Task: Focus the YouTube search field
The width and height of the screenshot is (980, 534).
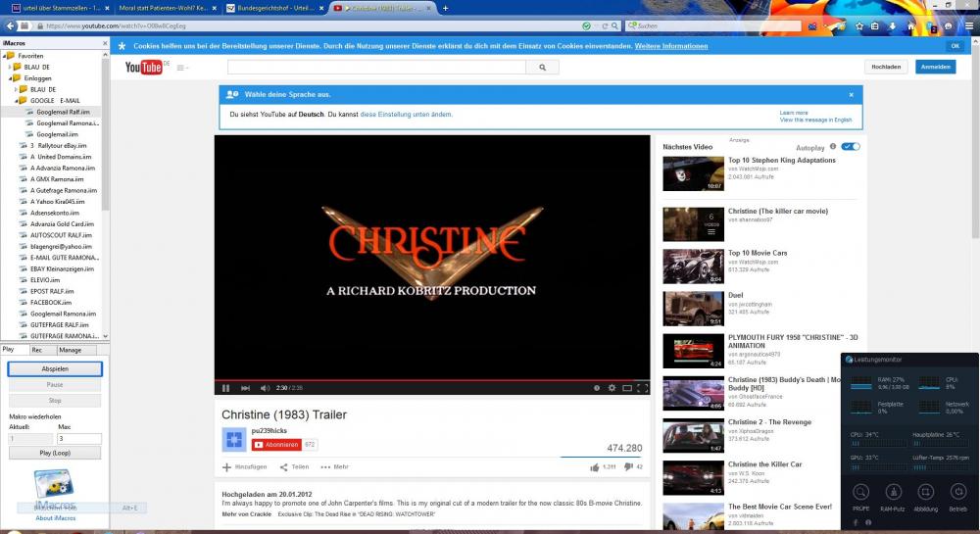Action: point(377,68)
